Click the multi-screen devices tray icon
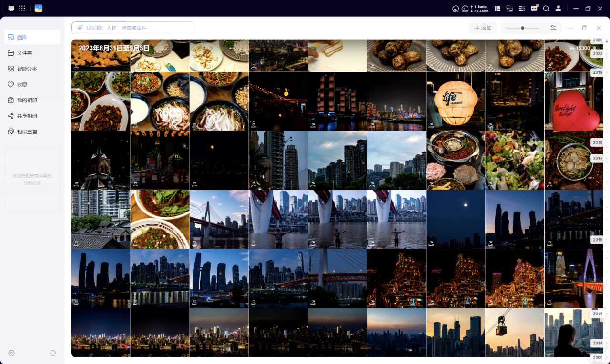The height and width of the screenshot is (364, 610). tap(509, 9)
